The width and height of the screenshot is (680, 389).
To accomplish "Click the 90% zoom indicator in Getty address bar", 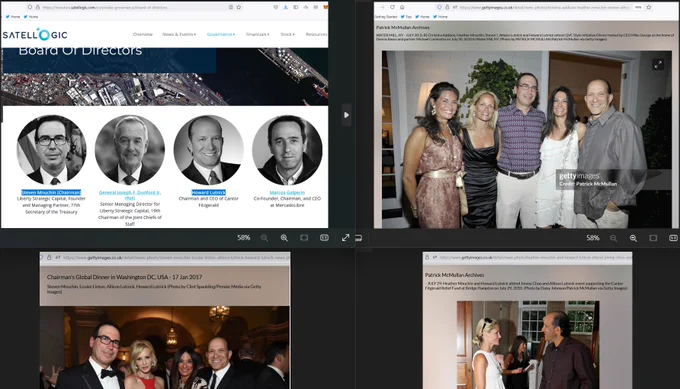I will pos(638,7).
